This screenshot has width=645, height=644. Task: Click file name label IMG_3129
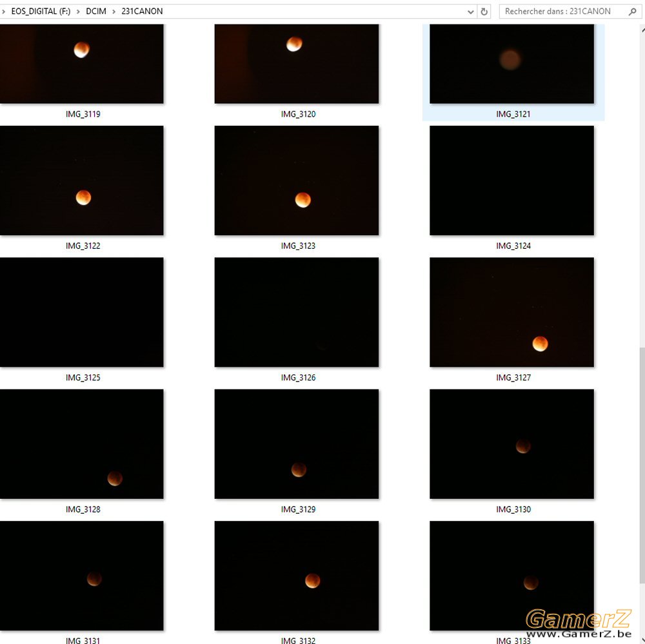coord(298,509)
